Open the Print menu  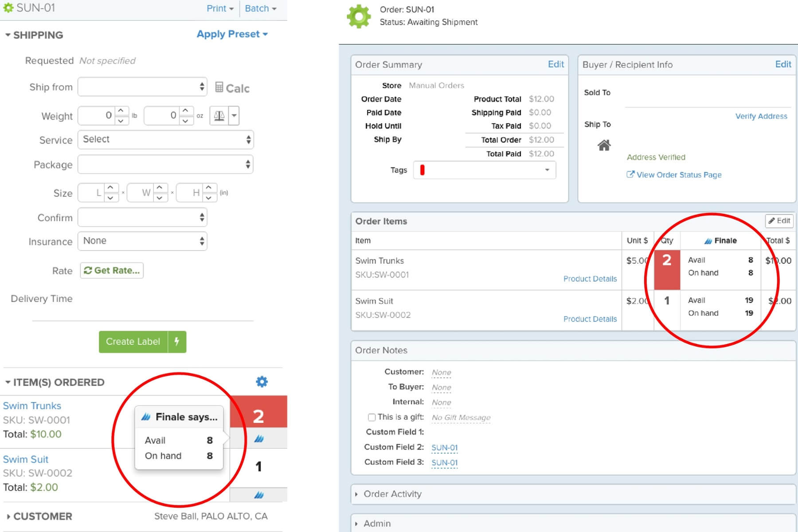click(220, 8)
